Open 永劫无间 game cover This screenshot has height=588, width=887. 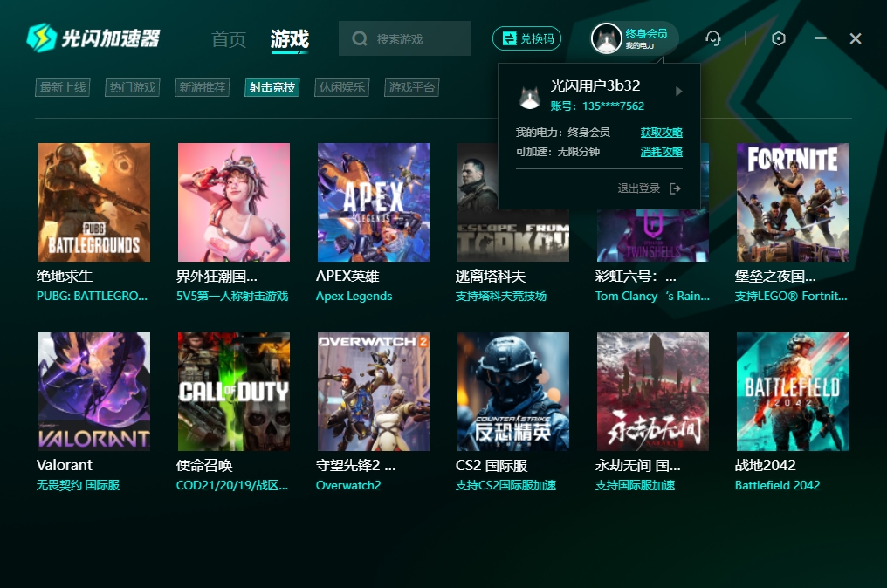click(653, 392)
